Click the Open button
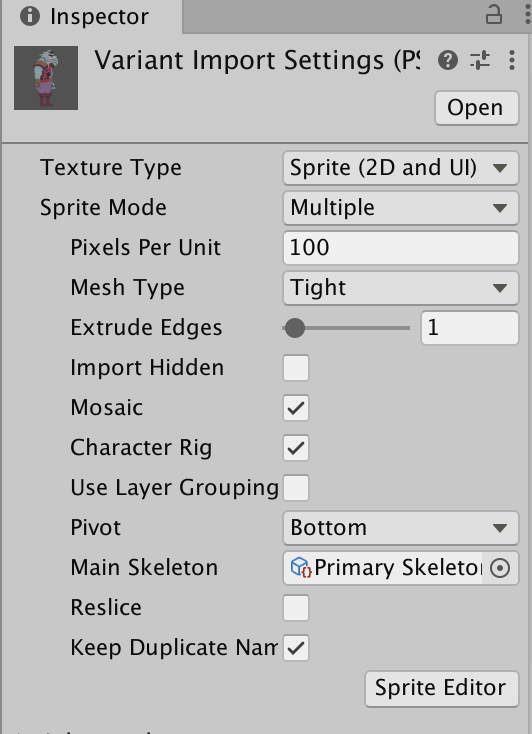Viewport: 532px width, 734px height. [477, 108]
